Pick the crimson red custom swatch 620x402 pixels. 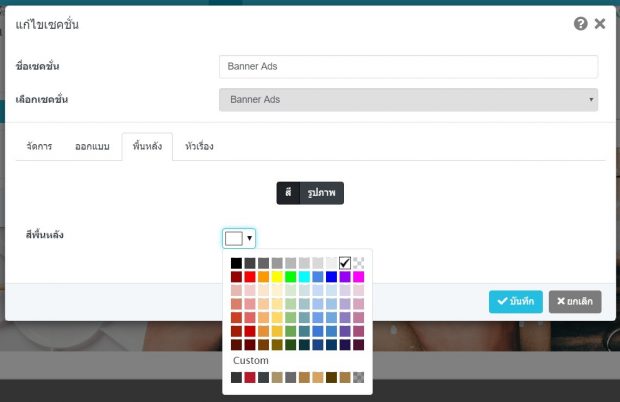(250, 377)
